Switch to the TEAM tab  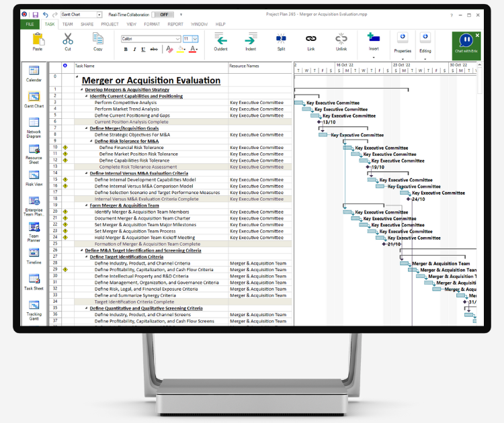point(67,24)
